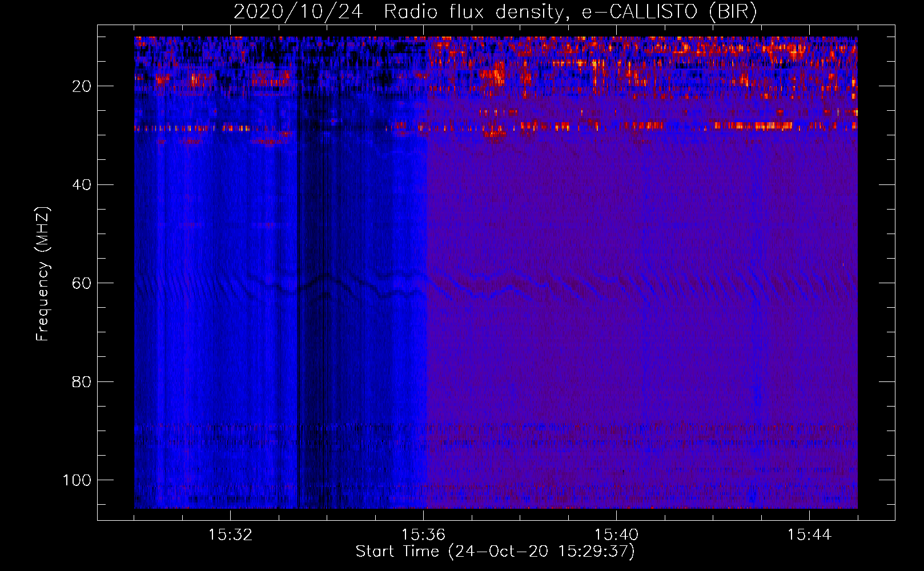Click the "Frequency (MHZ)" y-axis label
The width and height of the screenshot is (924, 571).
(x=43, y=274)
